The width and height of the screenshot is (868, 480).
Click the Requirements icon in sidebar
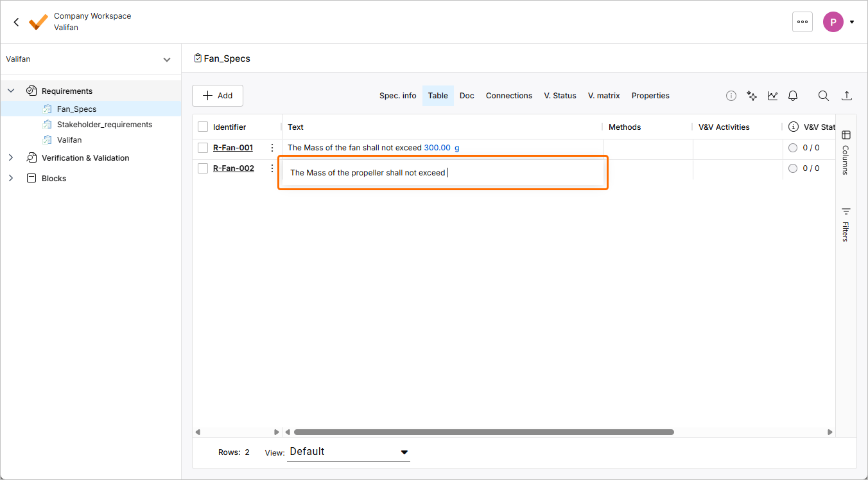tap(31, 91)
